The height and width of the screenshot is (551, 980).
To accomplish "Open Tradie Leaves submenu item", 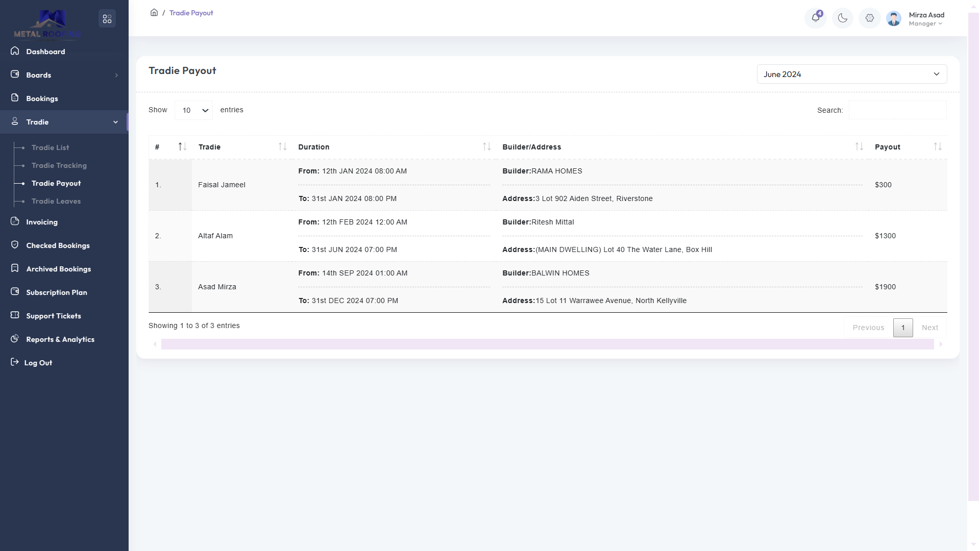I will [x=56, y=201].
